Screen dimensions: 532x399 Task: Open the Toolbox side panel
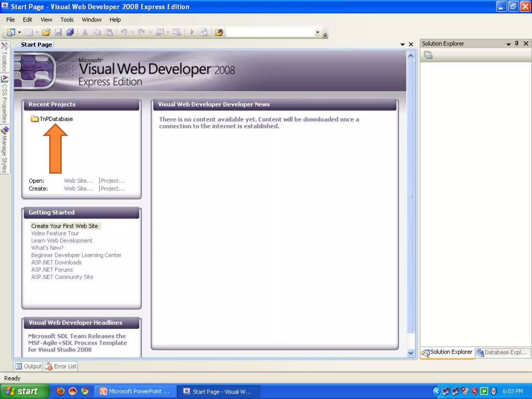[4, 57]
